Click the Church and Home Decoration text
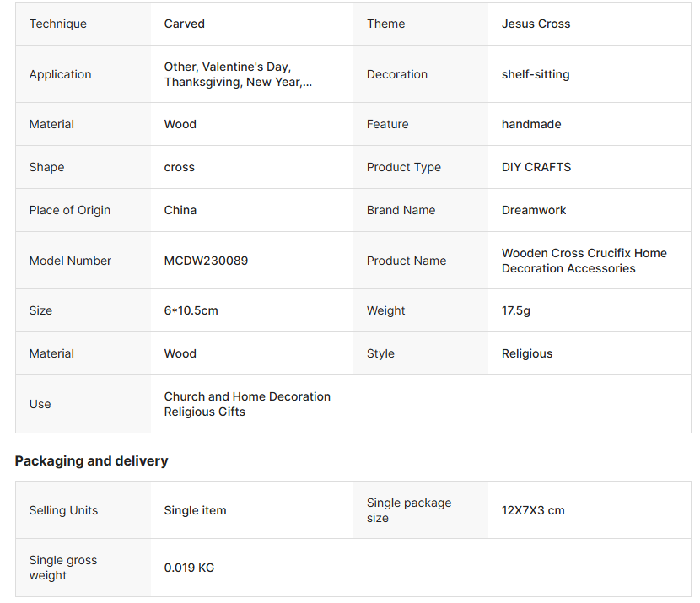700x603 pixels. tap(247, 396)
